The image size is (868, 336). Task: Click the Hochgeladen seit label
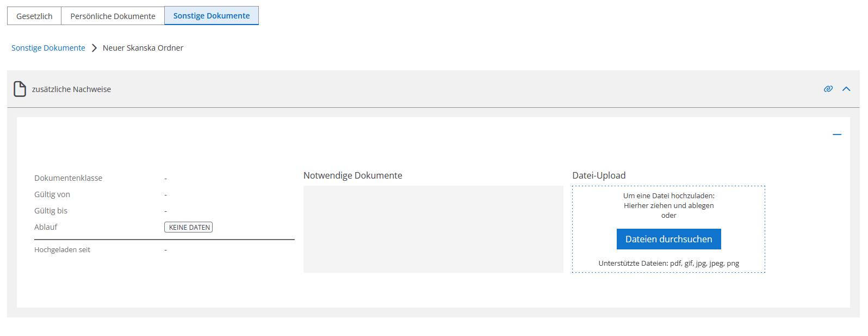(63, 250)
